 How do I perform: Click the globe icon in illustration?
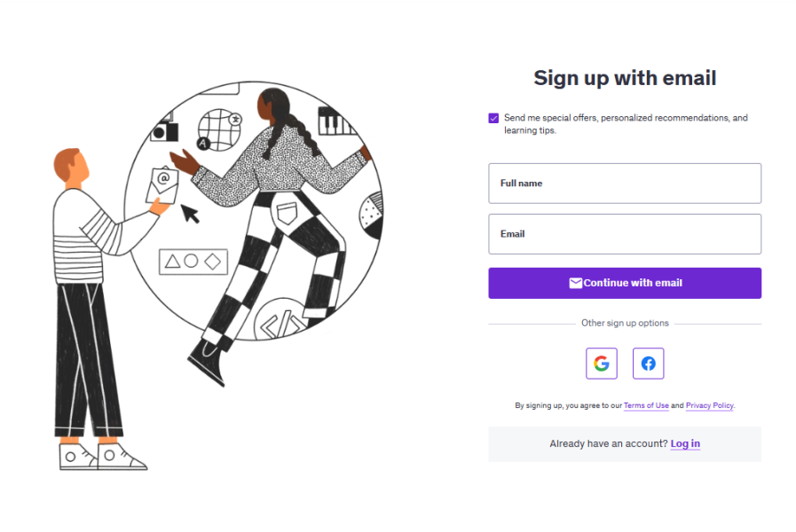[x=219, y=129]
